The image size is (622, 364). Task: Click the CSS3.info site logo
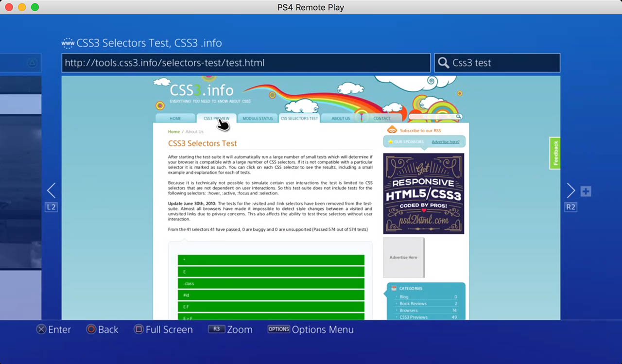click(x=202, y=90)
